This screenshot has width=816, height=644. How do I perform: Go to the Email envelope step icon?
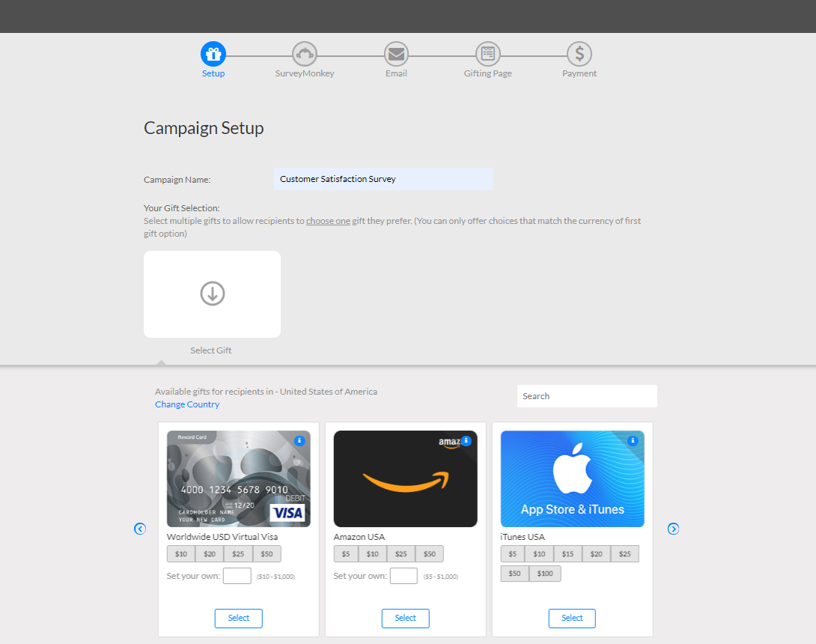click(x=396, y=54)
